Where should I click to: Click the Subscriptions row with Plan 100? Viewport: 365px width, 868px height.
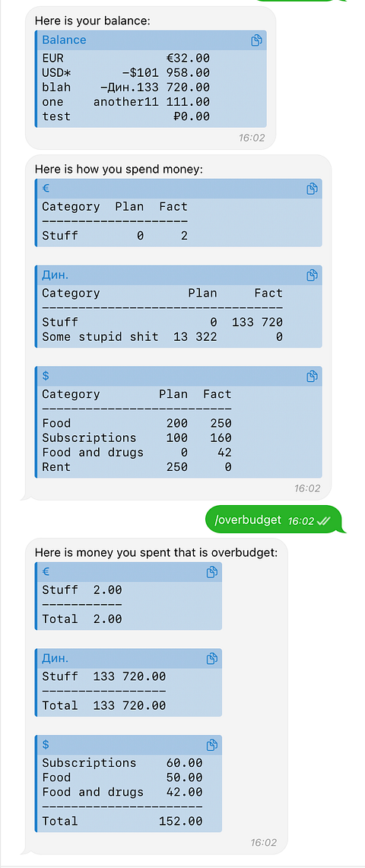click(x=137, y=438)
